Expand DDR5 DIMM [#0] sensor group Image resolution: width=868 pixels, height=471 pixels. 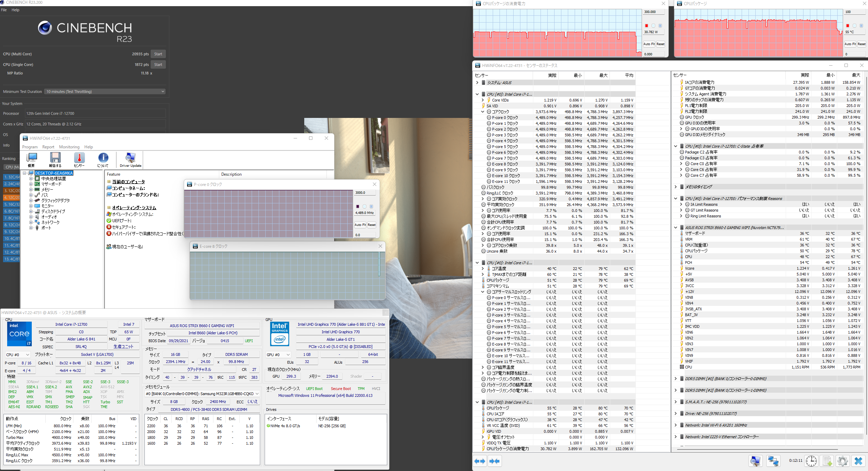(675, 379)
